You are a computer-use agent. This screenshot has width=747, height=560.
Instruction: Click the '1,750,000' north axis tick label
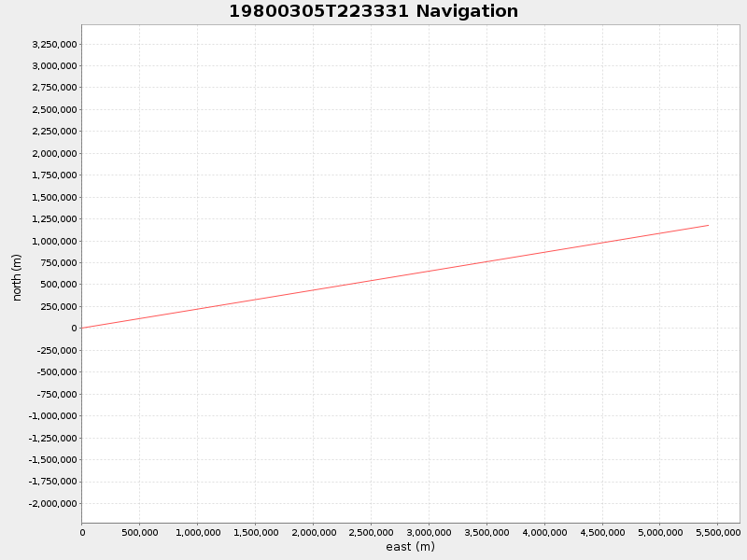click(54, 175)
